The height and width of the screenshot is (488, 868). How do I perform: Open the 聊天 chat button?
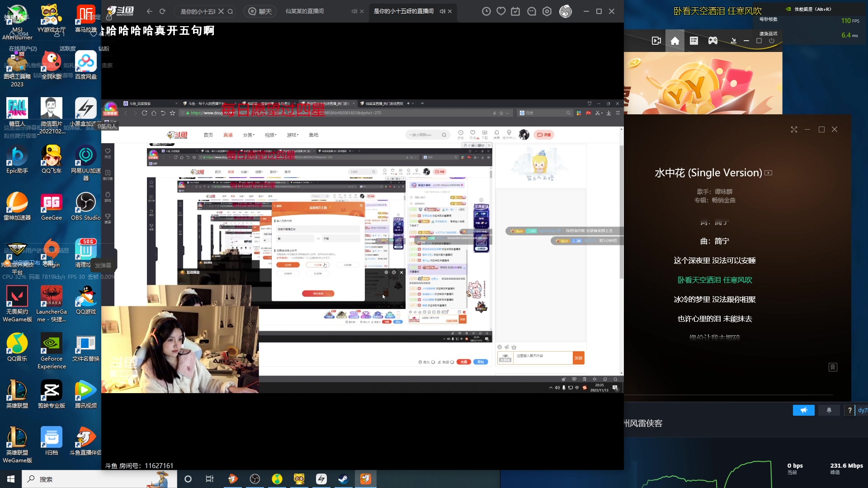(x=260, y=11)
